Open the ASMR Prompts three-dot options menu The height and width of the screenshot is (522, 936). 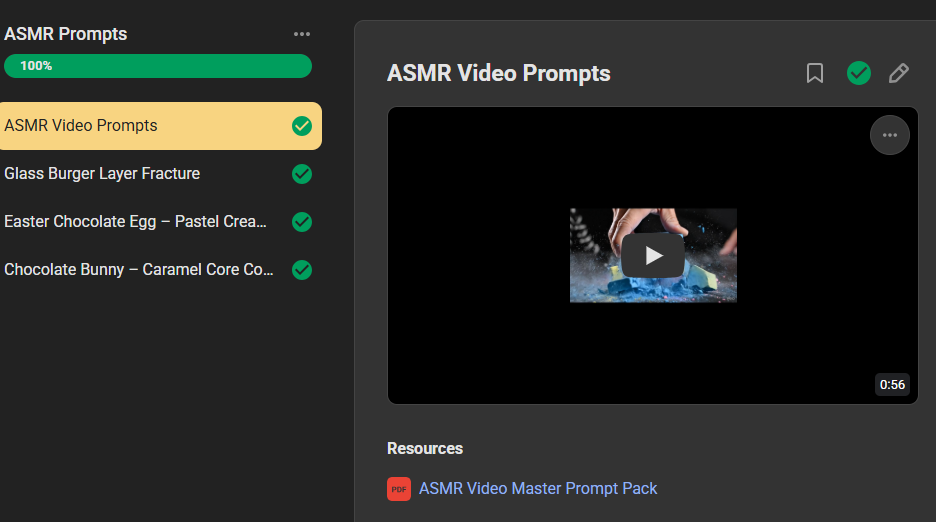[x=301, y=34]
